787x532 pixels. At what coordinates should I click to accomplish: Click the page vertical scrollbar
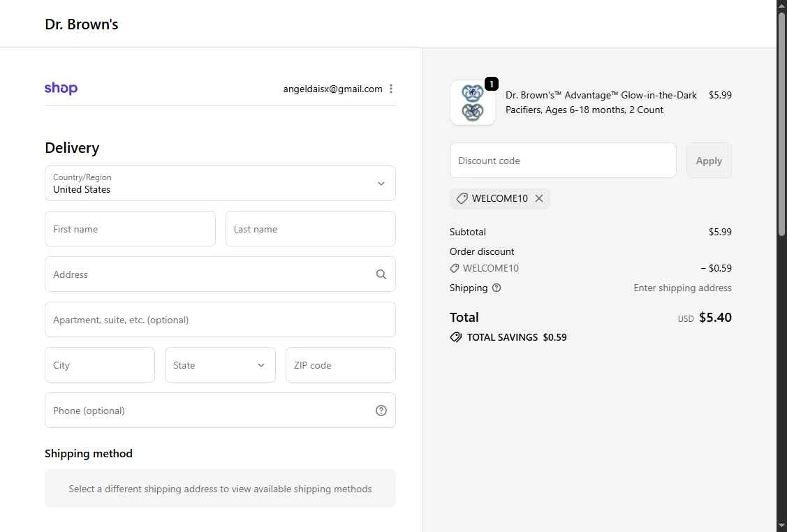(781, 123)
